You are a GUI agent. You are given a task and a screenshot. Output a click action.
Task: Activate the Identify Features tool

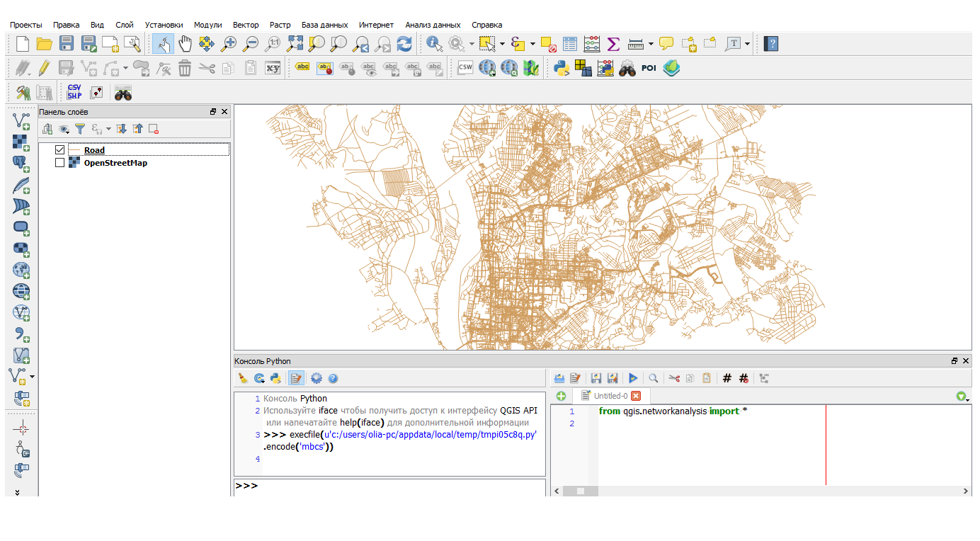tap(435, 44)
